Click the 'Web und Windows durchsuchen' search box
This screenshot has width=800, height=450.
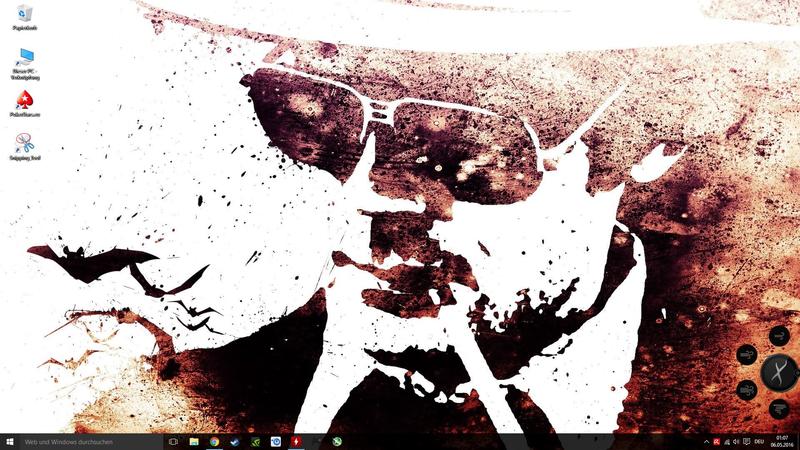[91, 442]
